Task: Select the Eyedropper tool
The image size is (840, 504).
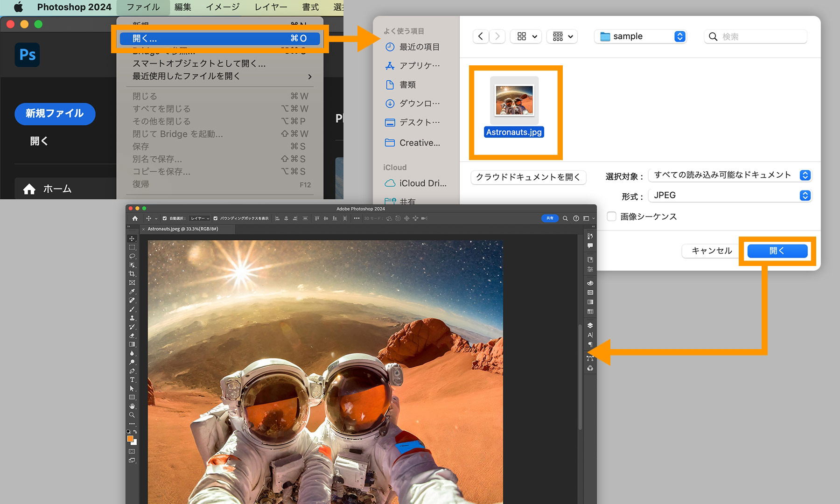Action: [132, 292]
